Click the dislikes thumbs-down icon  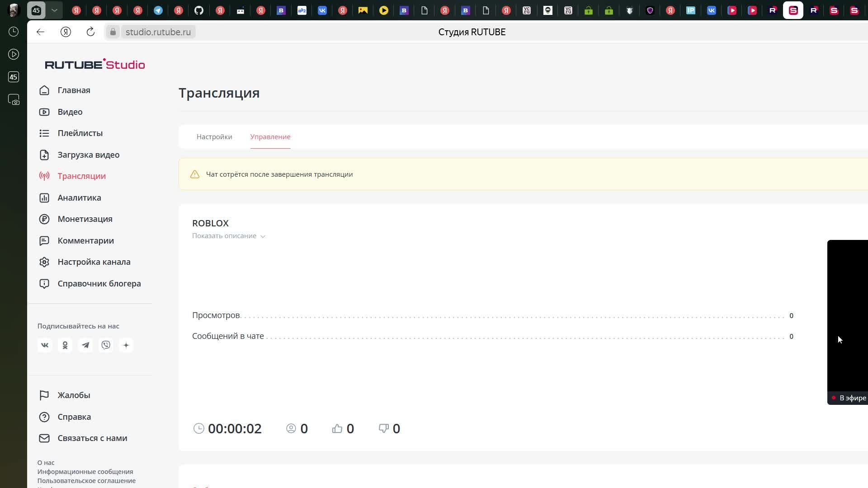coord(383,429)
